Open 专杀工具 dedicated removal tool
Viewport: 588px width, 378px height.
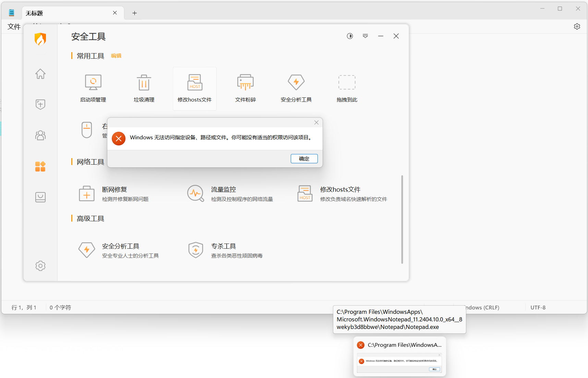[225, 250]
